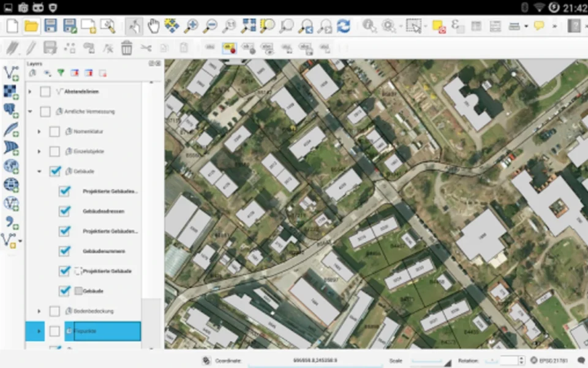The height and width of the screenshot is (368, 588).
Task: Click Zoom to Native Resolution icon
Action: 229,26
